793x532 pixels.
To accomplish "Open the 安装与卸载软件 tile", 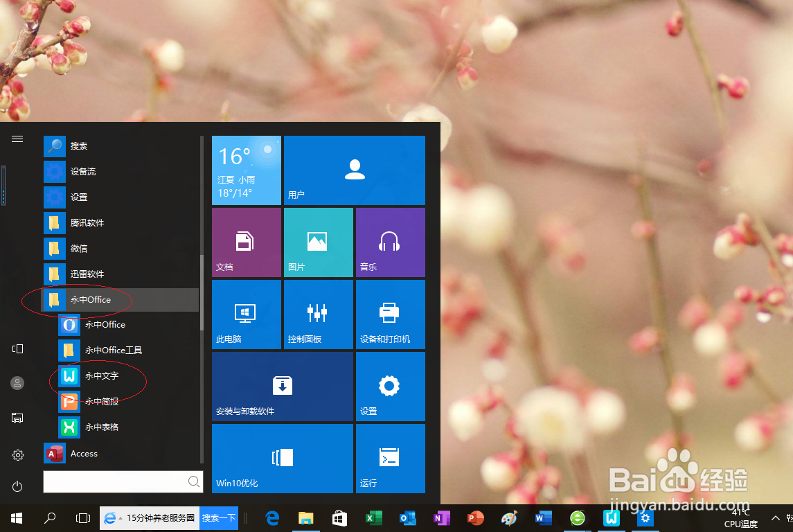I will (x=282, y=387).
